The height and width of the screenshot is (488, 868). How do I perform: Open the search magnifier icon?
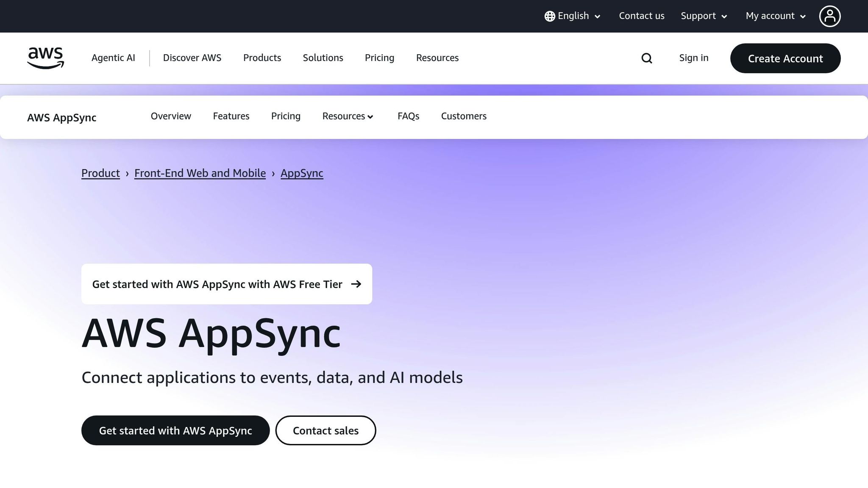pyautogui.click(x=646, y=58)
